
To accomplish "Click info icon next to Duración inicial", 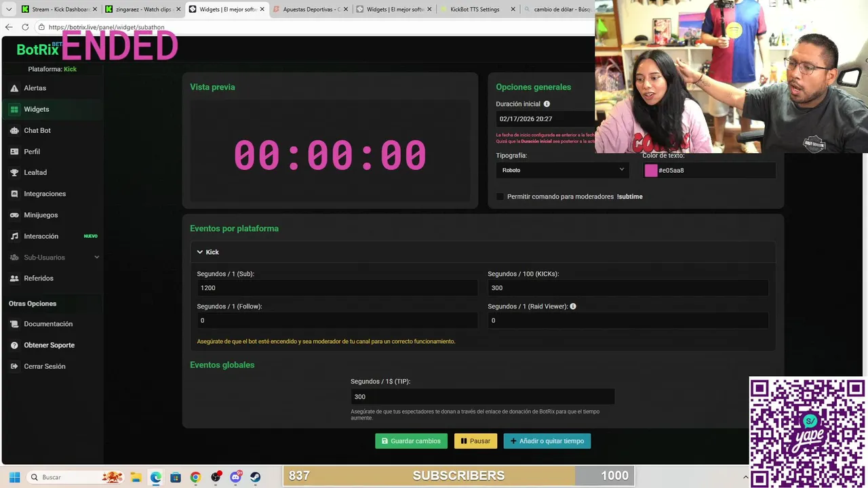I will point(547,104).
